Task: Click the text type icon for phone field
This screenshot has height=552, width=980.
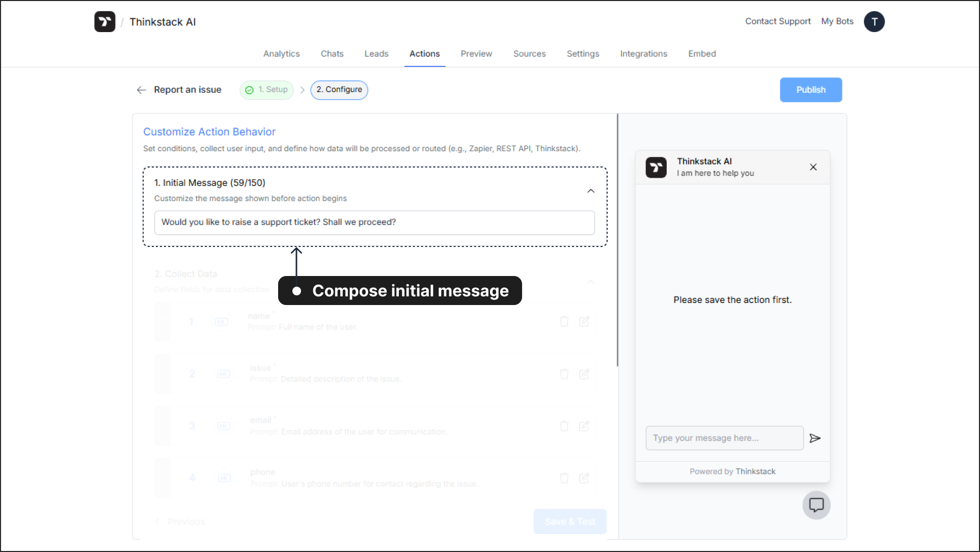Action: 224,478
